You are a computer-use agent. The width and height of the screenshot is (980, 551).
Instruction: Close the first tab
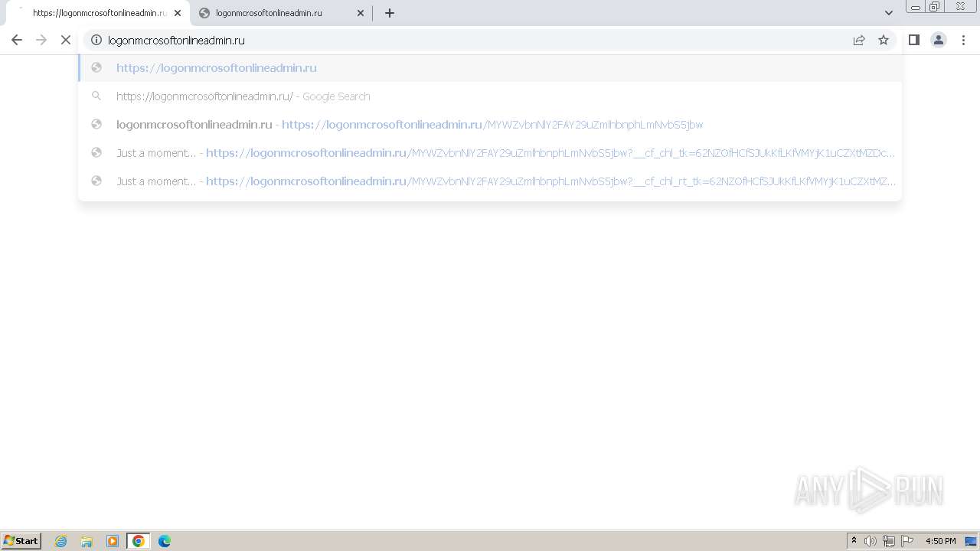click(x=178, y=13)
